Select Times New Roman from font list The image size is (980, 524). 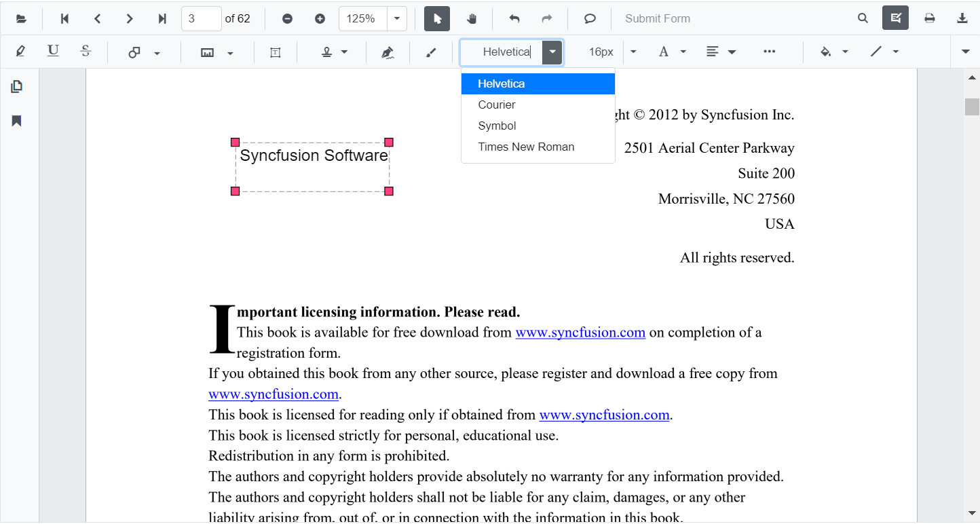pos(526,147)
